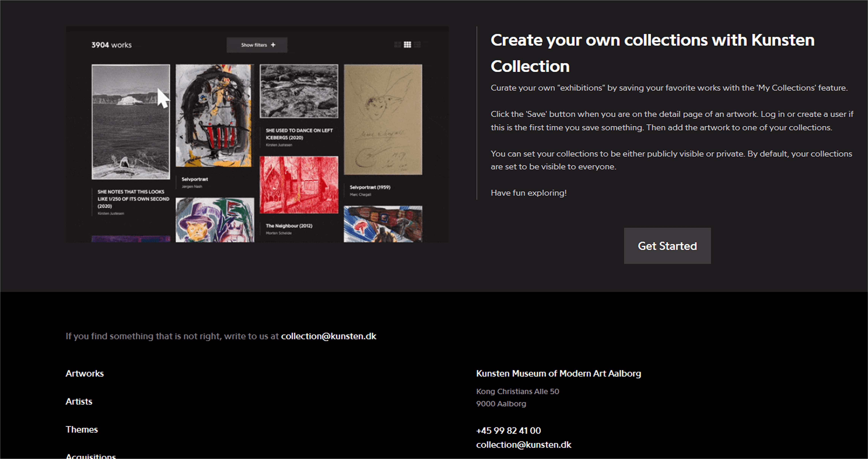This screenshot has width=868, height=459.
Task: Click the Kunsten Museum of Modern Art Aalborg heading
Action: pos(558,373)
